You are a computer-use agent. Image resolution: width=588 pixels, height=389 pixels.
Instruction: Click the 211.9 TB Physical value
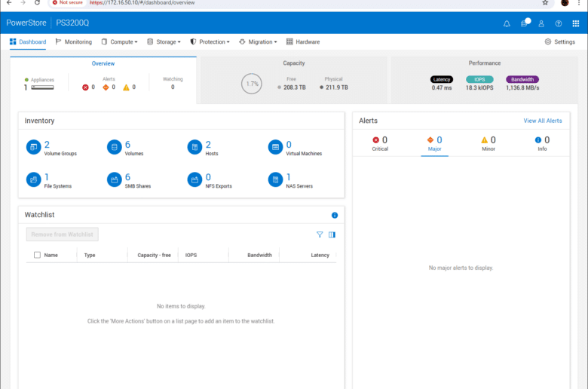[337, 87]
